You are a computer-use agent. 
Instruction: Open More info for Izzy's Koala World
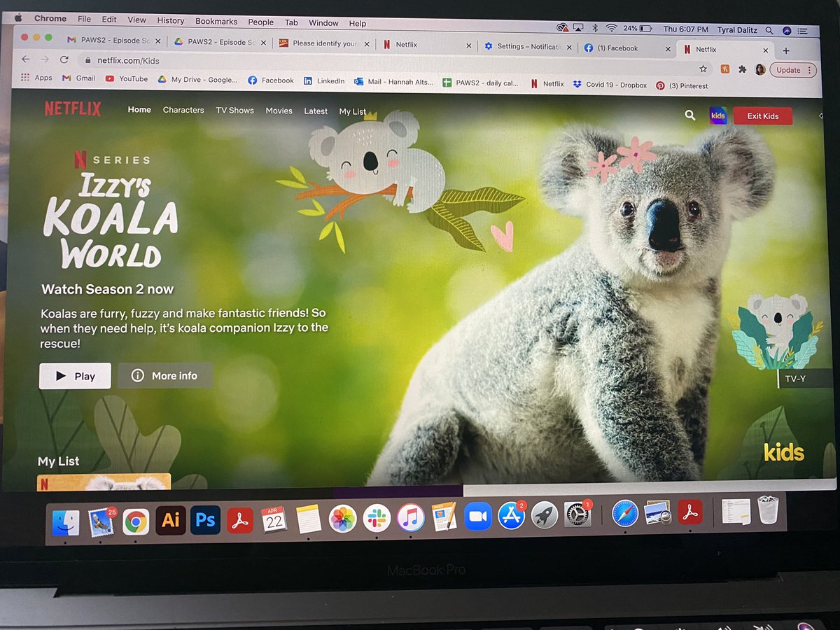click(x=164, y=376)
